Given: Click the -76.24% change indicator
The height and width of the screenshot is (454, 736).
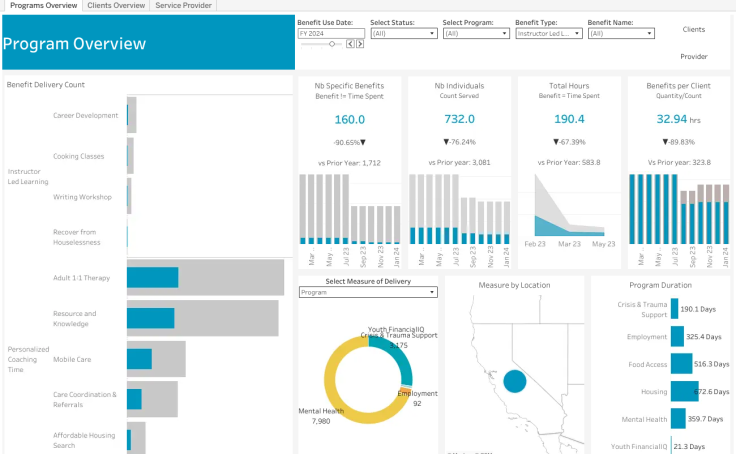Looking at the screenshot, I should (x=459, y=142).
